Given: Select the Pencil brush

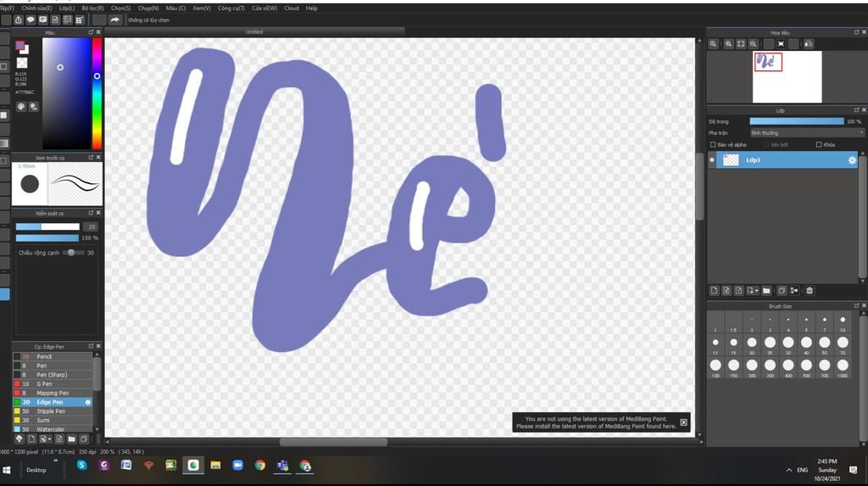Looking at the screenshot, I should (53, 356).
